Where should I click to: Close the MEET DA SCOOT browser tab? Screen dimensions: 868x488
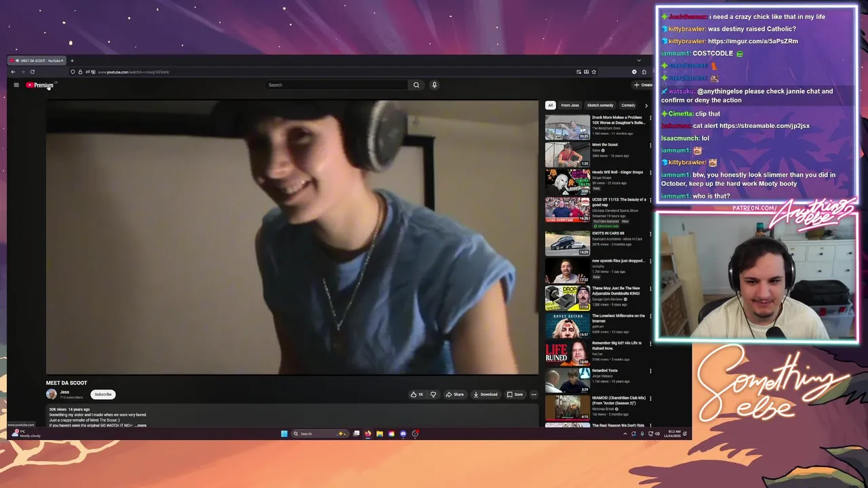(x=62, y=60)
